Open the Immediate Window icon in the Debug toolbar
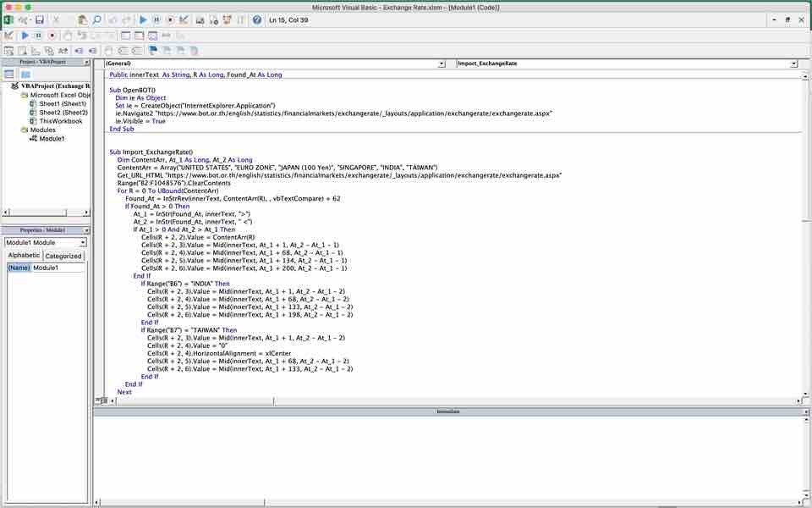 (x=139, y=36)
